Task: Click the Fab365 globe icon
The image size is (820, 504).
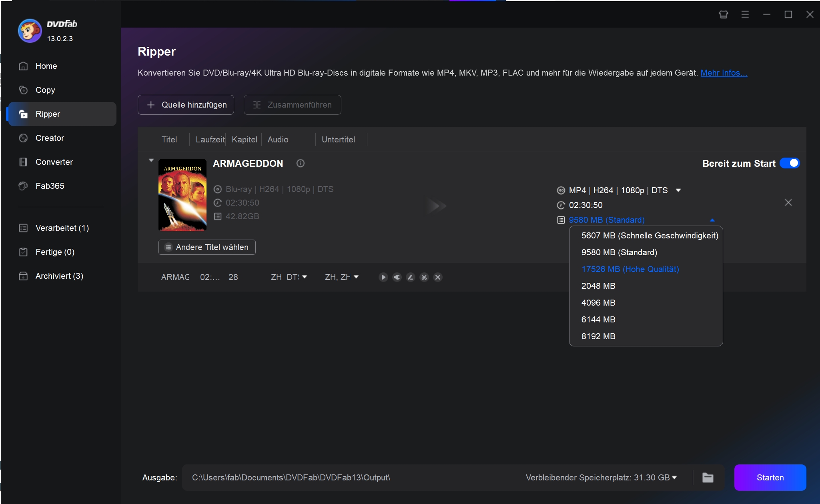Action: [23, 186]
